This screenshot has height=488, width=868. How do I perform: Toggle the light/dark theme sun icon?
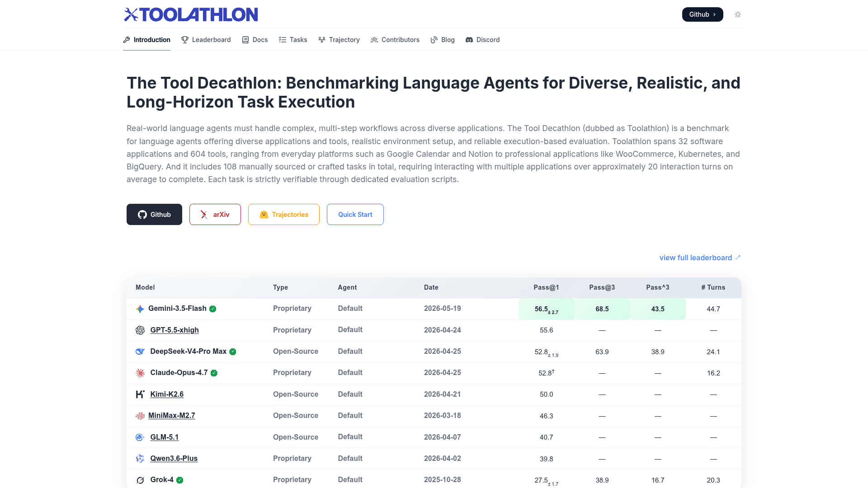click(x=738, y=14)
